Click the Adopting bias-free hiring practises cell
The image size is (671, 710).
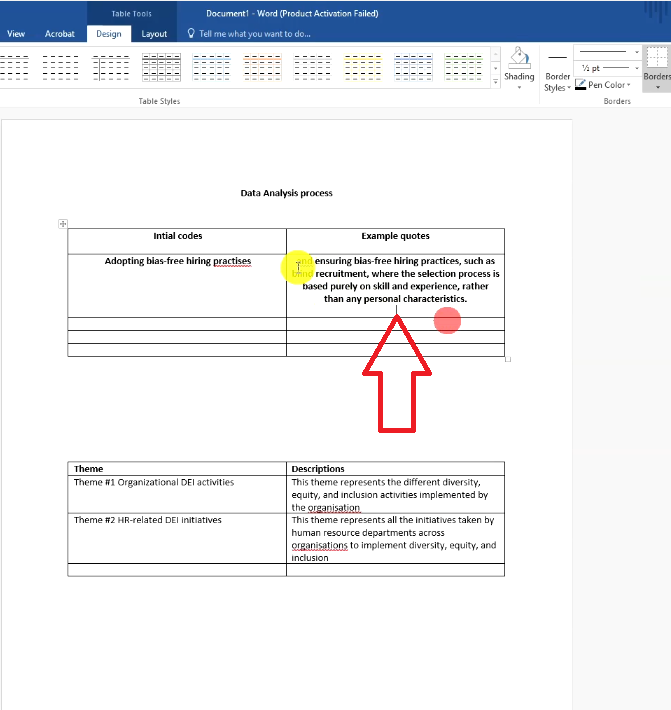click(177, 286)
